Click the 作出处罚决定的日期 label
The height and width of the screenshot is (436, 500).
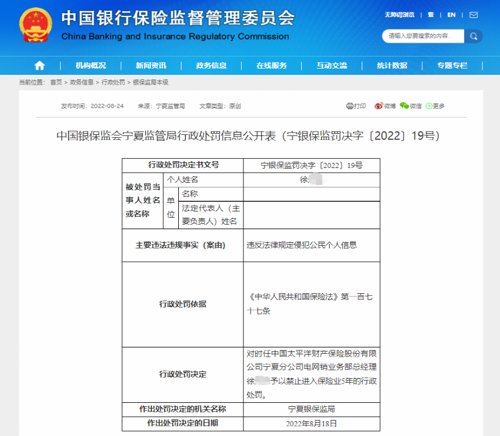183,423
